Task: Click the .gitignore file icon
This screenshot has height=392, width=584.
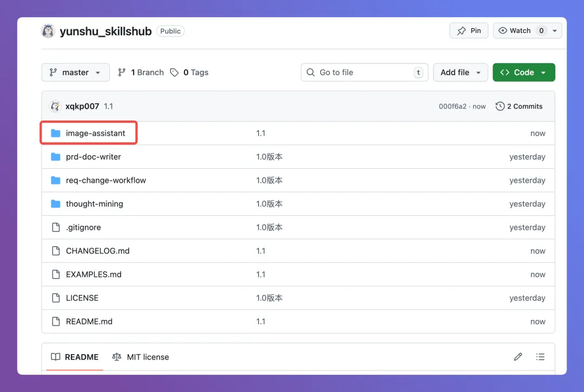Action: [x=55, y=228]
